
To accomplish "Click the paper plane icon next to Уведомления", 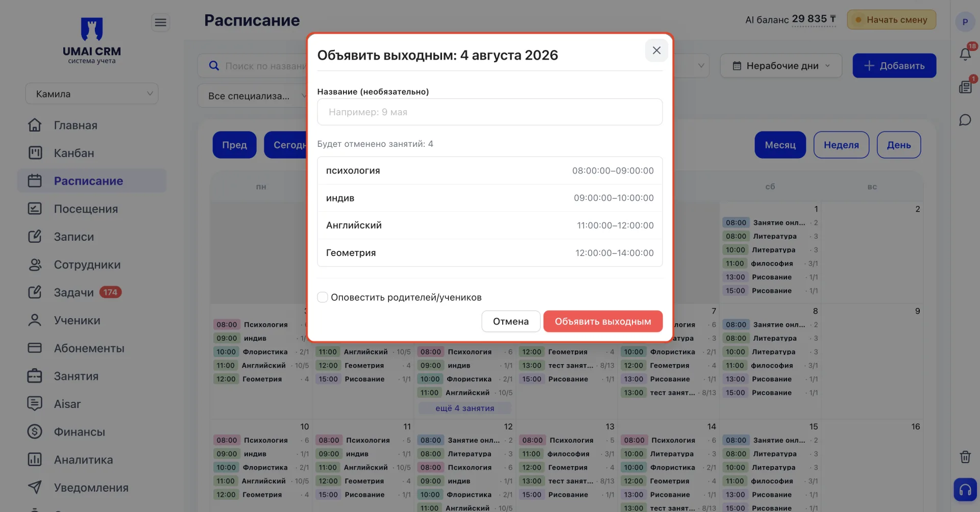I will pos(35,488).
